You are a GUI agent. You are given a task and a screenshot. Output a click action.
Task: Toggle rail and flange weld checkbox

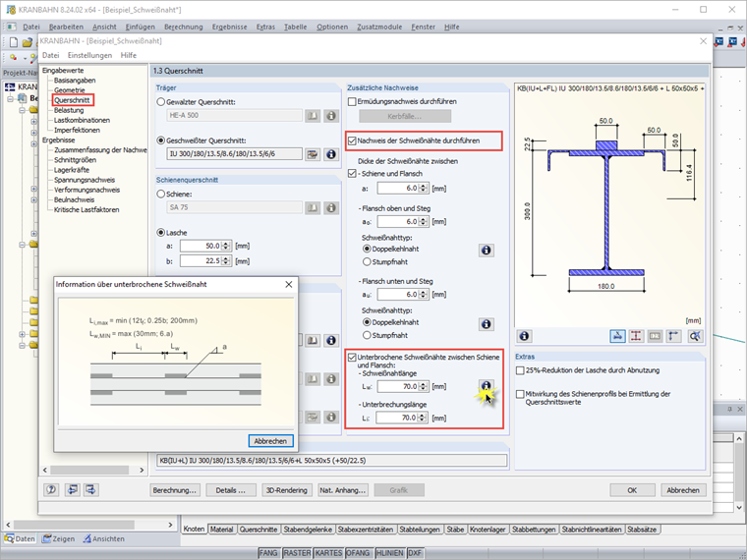coord(352,173)
